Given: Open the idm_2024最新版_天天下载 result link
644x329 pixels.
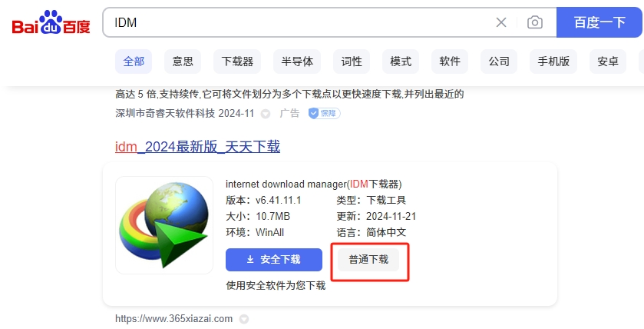Looking at the screenshot, I should click(x=197, y=146).
